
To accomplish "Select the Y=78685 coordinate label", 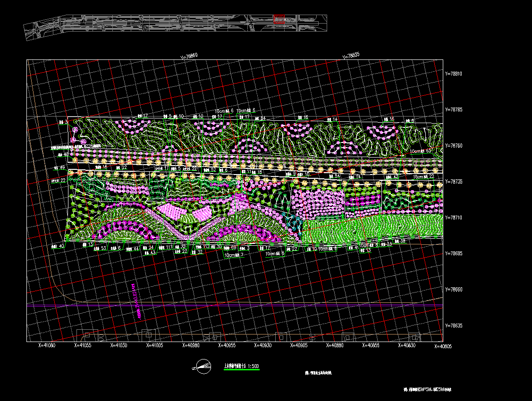I will 454,253.
